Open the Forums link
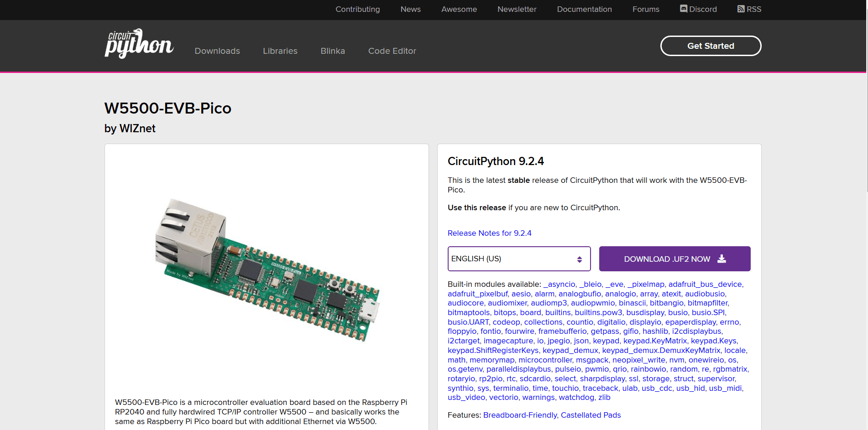This screenshot has width=868, height=430. click(x=645, y=9)
